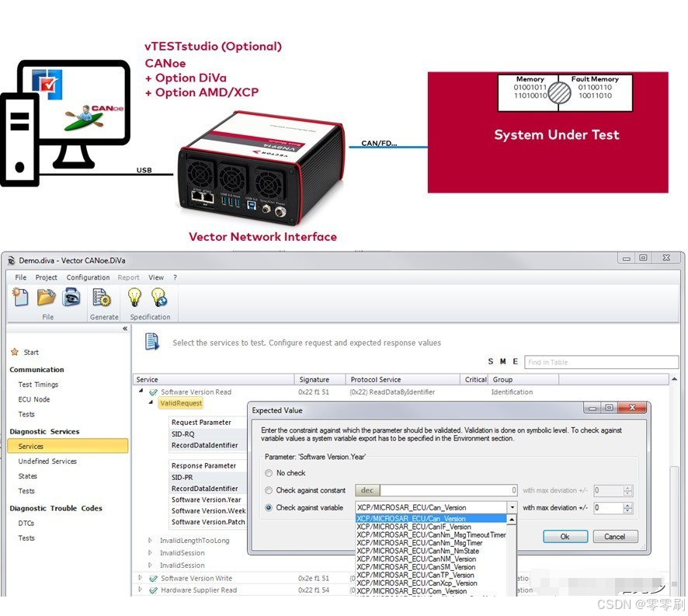Image resolution: width=688 pixels, height=616 pixels.
Task: Click the constant value input field
Action: [x=448, y=490]
